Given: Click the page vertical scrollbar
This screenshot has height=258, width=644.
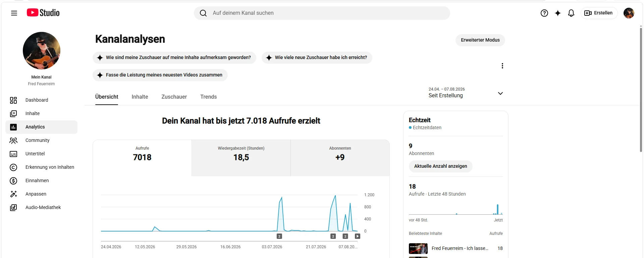Looking at the screenshot, I should [x=641, y=91].
